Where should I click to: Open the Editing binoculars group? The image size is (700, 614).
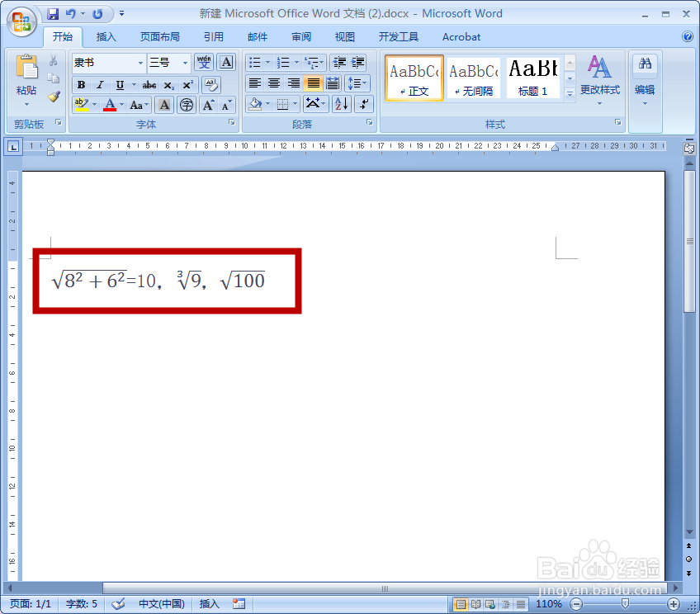(645, 64)
